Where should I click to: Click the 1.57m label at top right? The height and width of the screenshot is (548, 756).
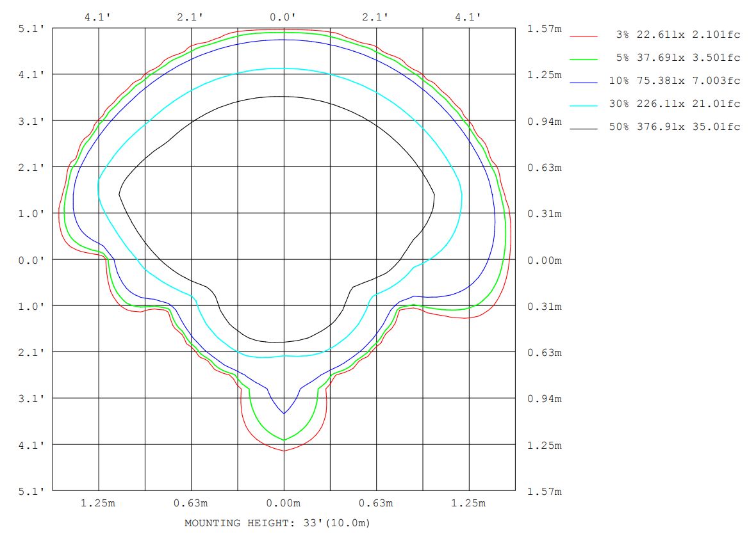point(544,29)
